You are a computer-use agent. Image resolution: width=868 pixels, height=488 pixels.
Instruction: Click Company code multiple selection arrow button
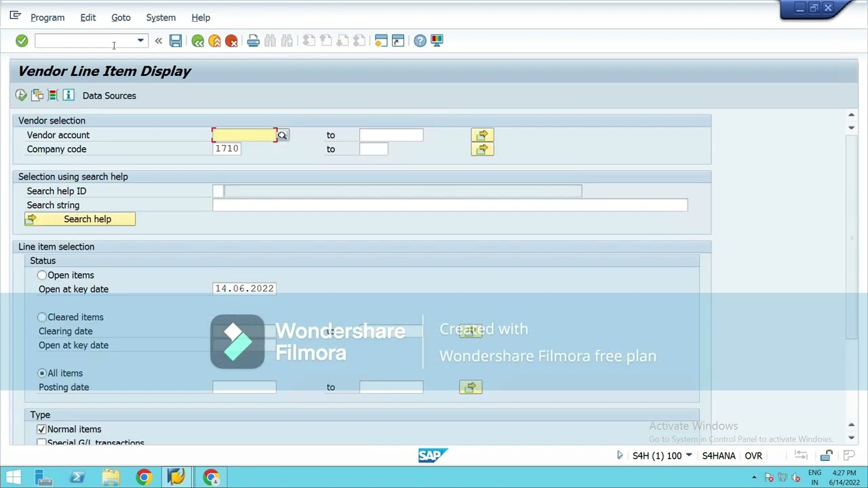coord(482,149)
